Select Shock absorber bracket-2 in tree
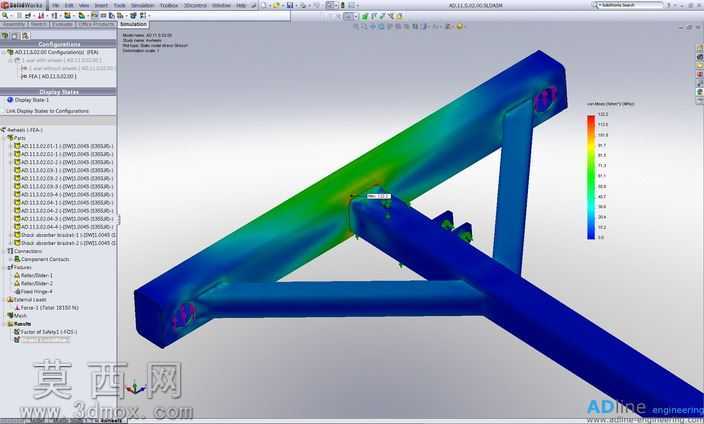 65,243
